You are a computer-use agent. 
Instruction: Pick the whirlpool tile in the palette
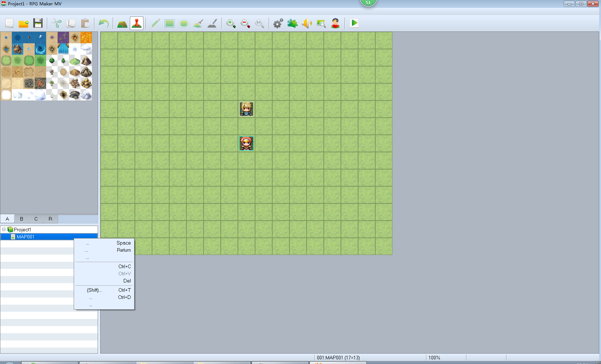click(x=40, y=49)
